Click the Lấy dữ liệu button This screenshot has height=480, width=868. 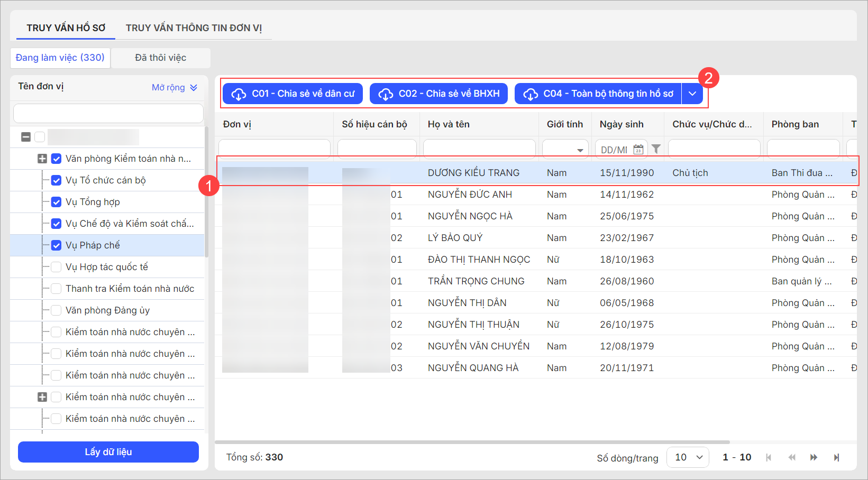click(x=108, y=452)
